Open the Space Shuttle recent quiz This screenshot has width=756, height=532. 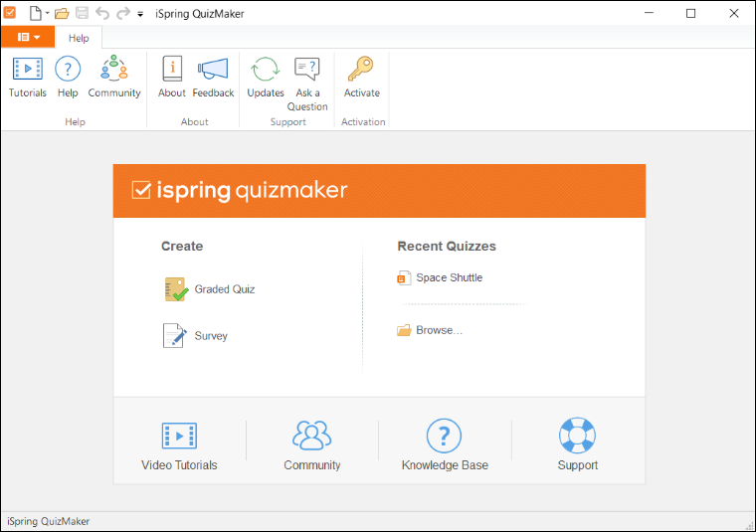coord(440,278)
